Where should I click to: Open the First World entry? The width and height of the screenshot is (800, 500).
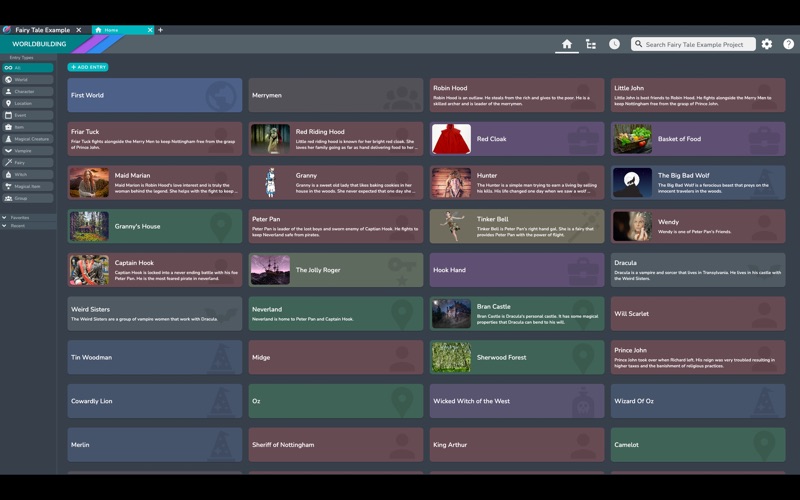tap(155, 95)
